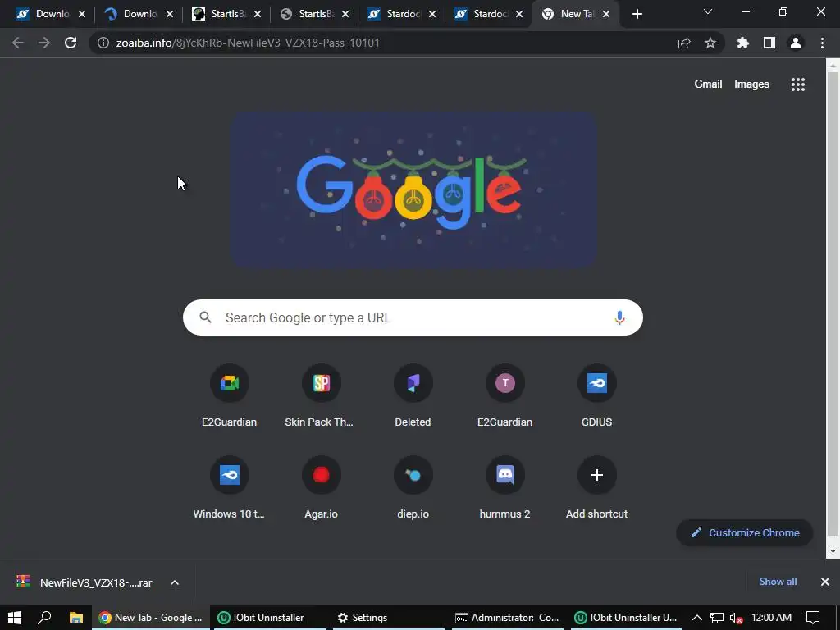The height and width of the screenshot is (630, 840).
Task: Expand options for NewFileV3_VZX18 download
Action: click(175, 582)
